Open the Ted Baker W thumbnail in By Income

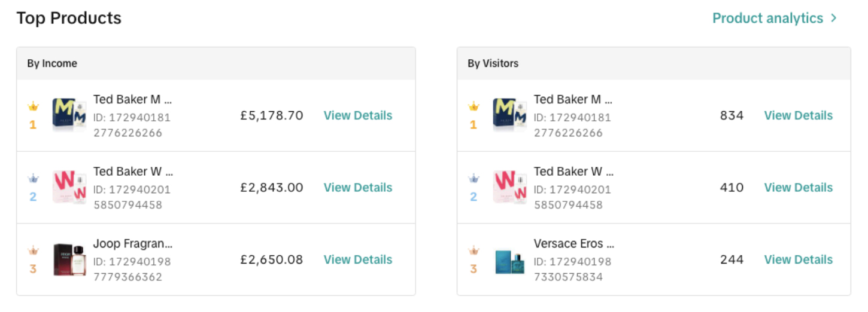click(x=69, y=187)
